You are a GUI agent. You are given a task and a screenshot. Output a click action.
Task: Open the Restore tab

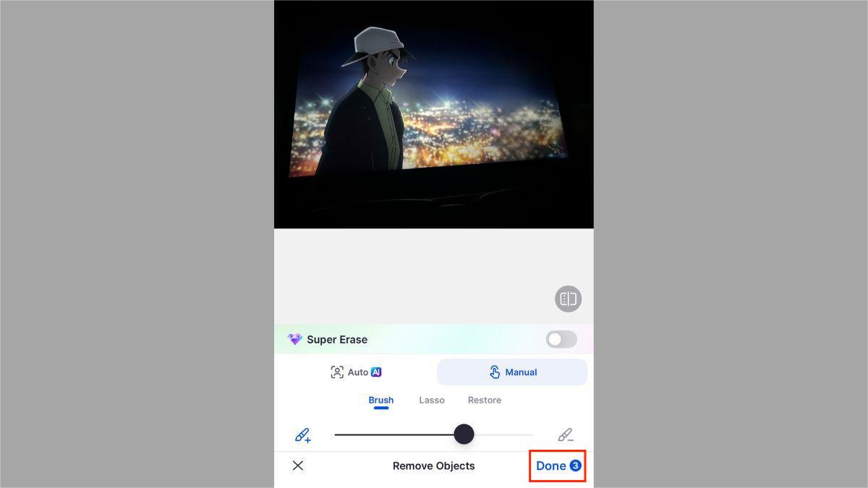[x=485, y=400]
